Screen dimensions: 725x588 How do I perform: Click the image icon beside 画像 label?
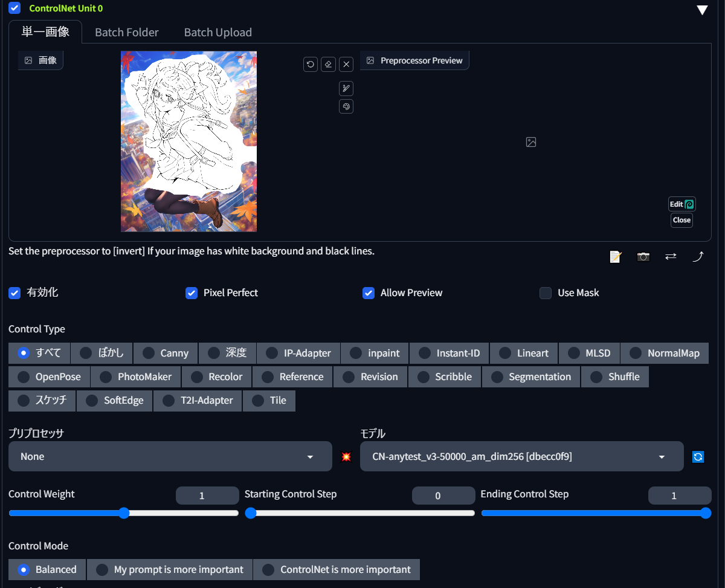click(28, 60)
